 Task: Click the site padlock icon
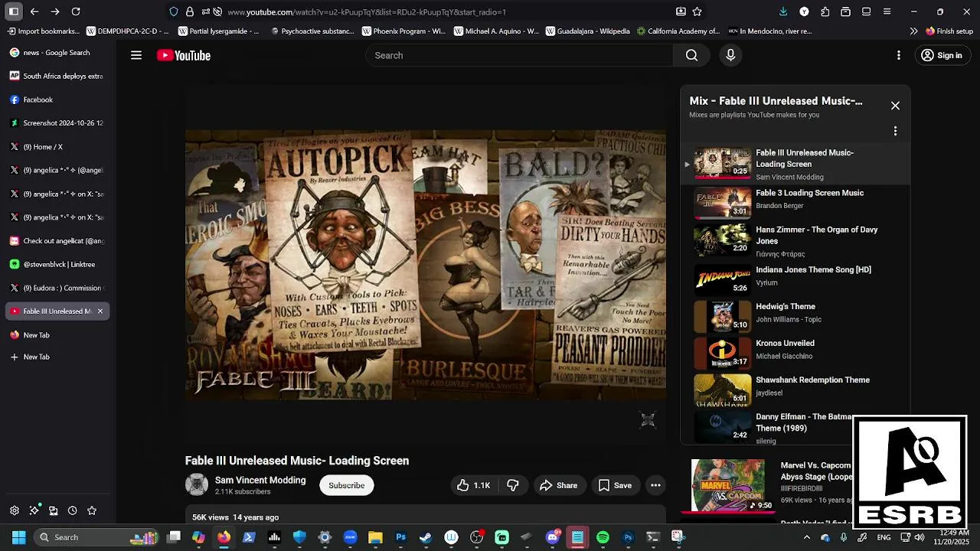click(190, 11)
